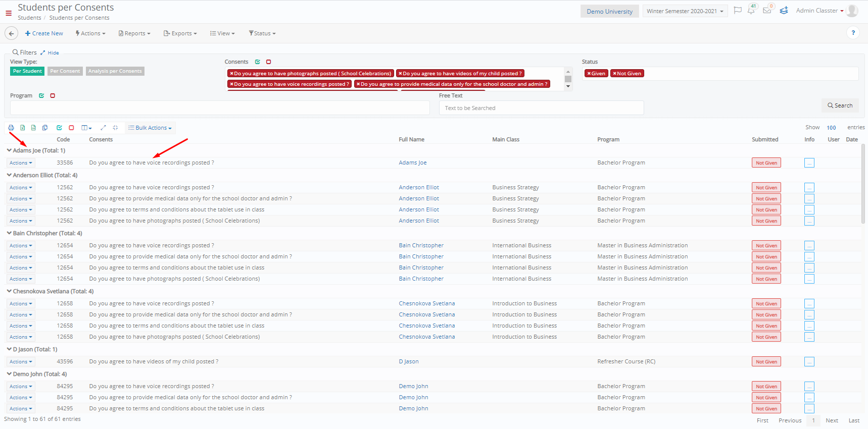Open the View menu

pyautogui.click(x=223, y=33)
